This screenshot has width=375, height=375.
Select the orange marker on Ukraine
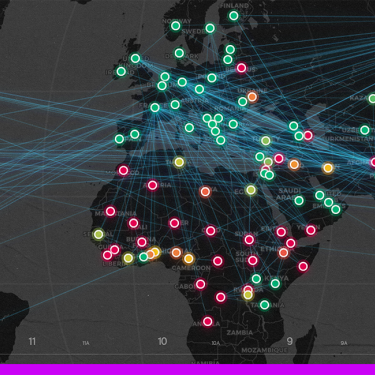point(252,97)
